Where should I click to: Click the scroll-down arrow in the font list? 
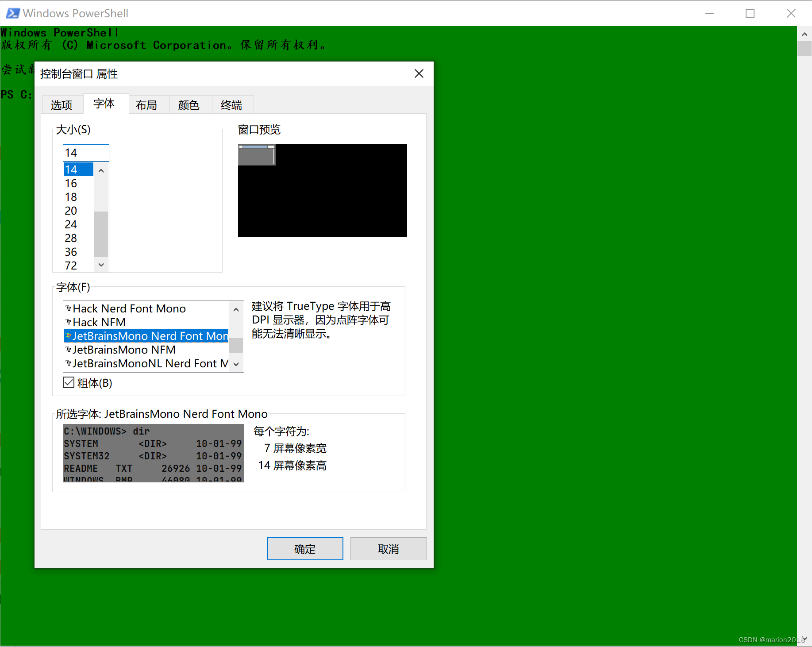[236, 364]
